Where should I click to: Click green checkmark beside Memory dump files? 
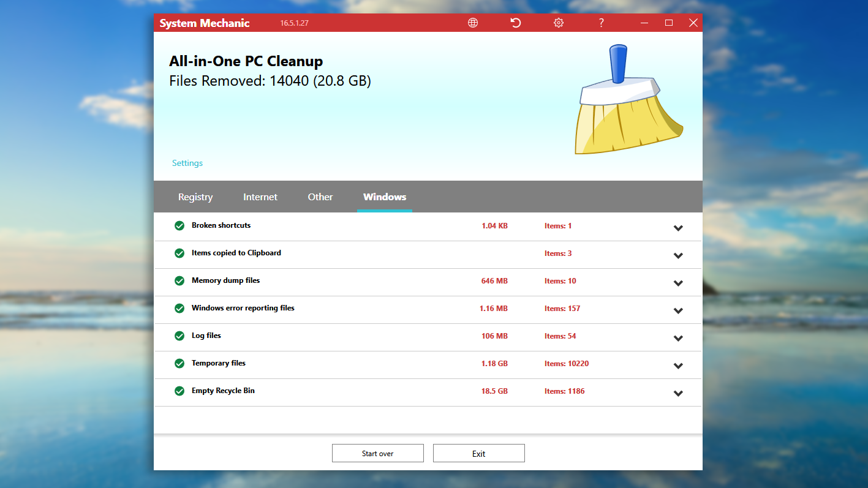179,281
